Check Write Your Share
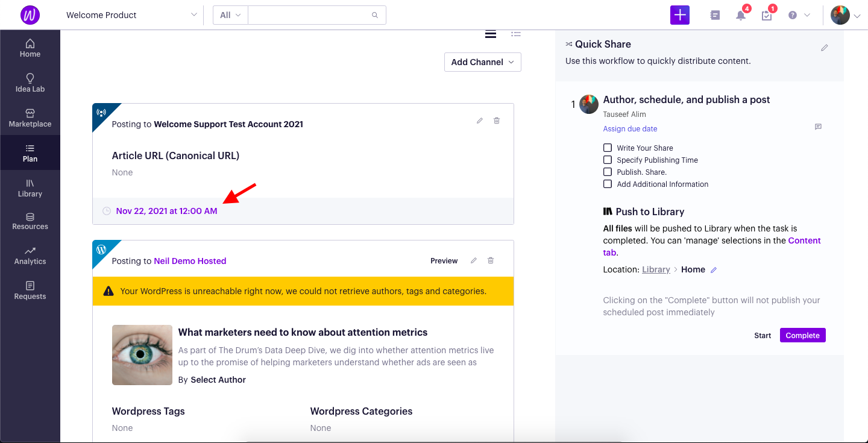The width and height of the screenshot is (868, 443). click(x=608, y=148)
